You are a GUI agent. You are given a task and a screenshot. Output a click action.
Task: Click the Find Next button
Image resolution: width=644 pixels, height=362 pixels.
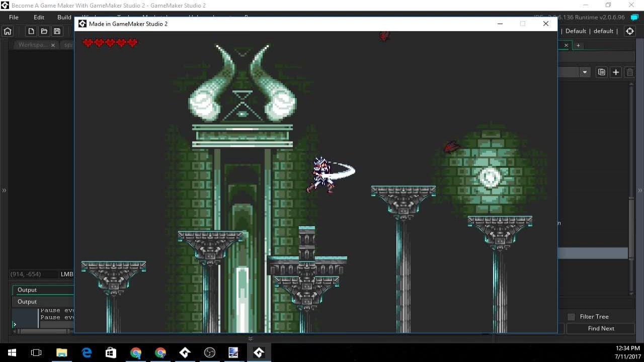pyautogui.click(x=601, y=328)
